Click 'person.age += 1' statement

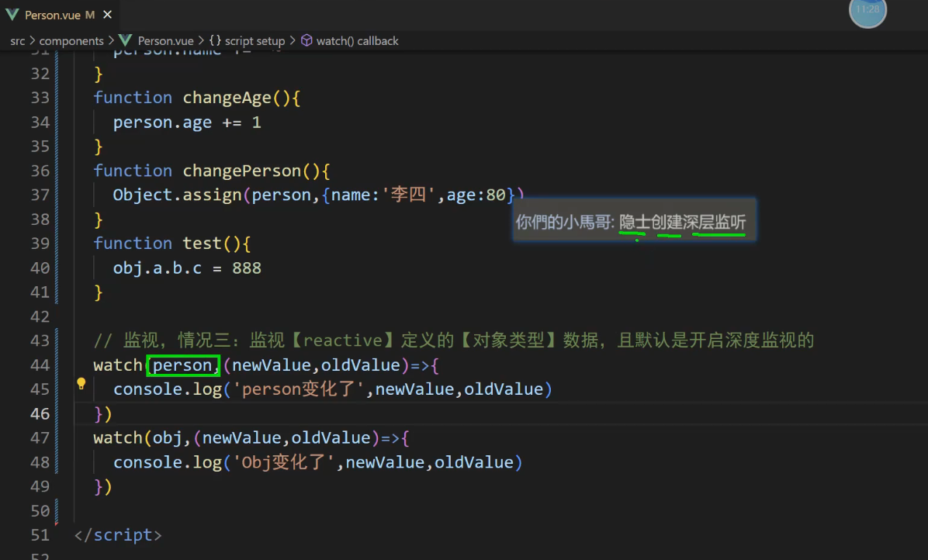[187, 123]
